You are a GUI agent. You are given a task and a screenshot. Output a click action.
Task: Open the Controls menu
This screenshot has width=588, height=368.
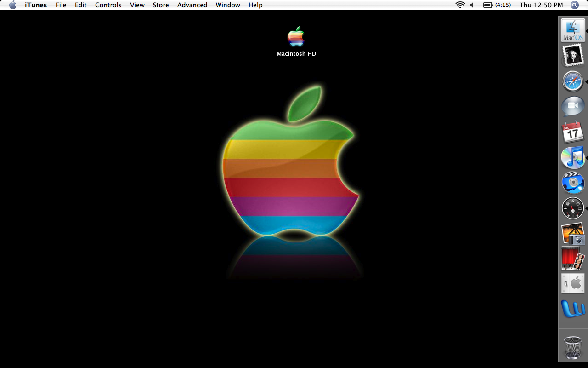click(108, 5)
